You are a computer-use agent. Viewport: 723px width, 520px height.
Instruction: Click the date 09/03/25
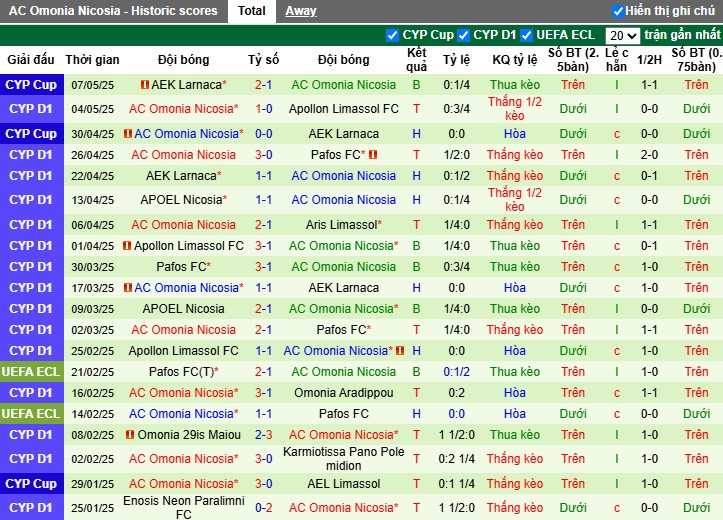[x=93, y=309]
